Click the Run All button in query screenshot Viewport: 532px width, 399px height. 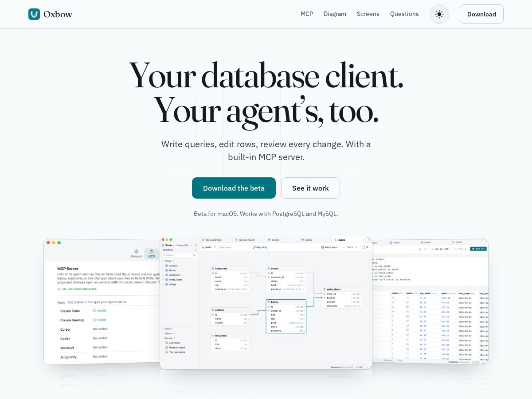[441, 249]
